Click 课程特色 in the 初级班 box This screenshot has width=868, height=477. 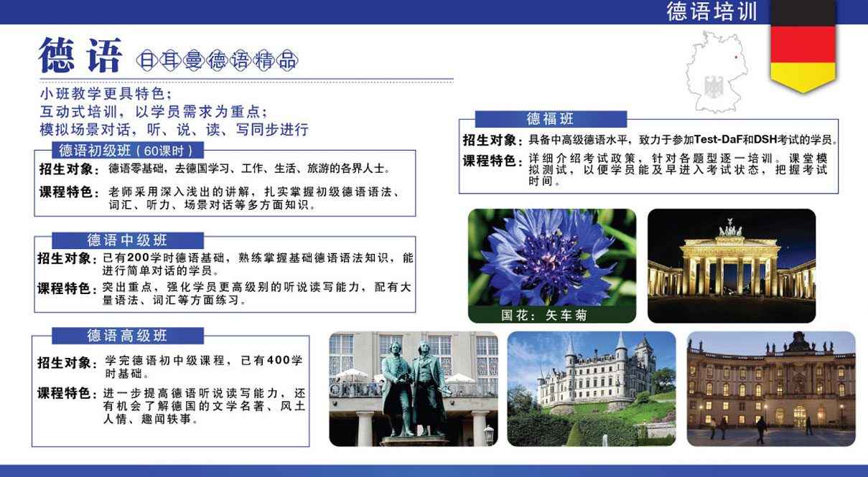coord(67,193)
